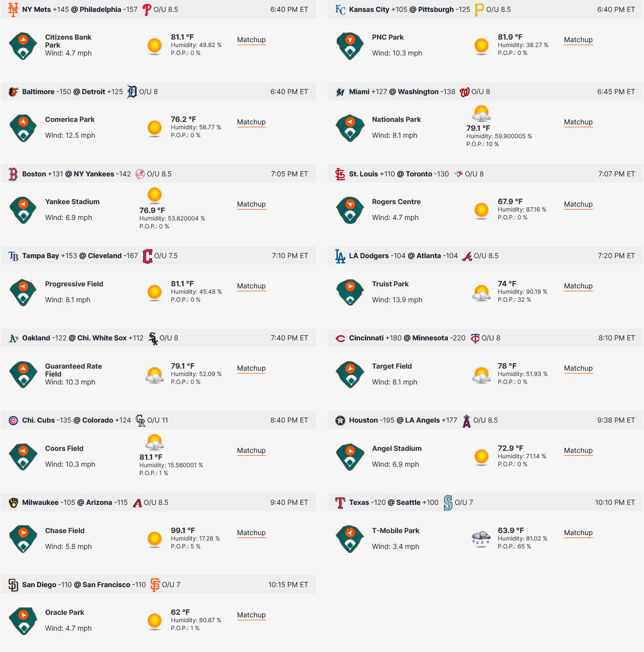Screen dimensions: 644x652
Task: Select the Chi. Cubs @ Colorado game header
Action: pyautogui.click(x=159, y=420)
